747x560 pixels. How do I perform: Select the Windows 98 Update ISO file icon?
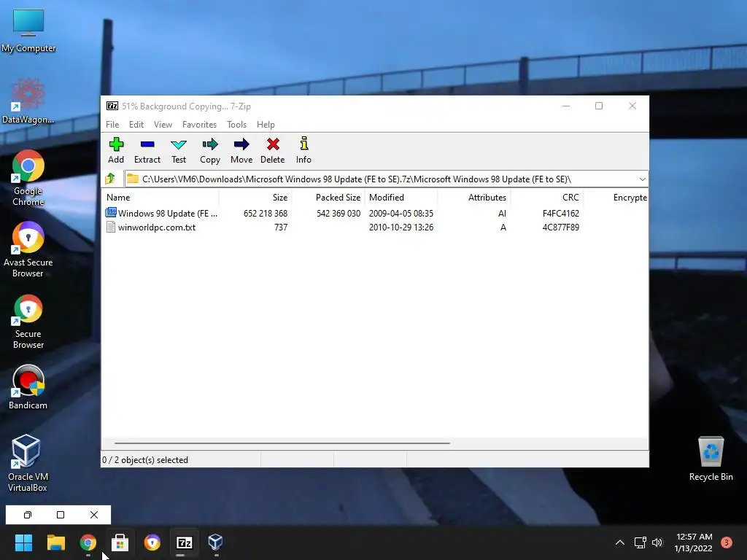pyautogui.click(x=111, y=212)
